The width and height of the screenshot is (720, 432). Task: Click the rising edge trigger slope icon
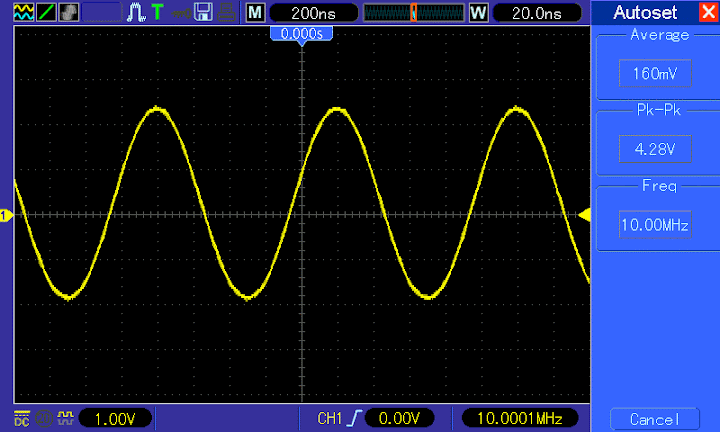click(x=354, y=418)
